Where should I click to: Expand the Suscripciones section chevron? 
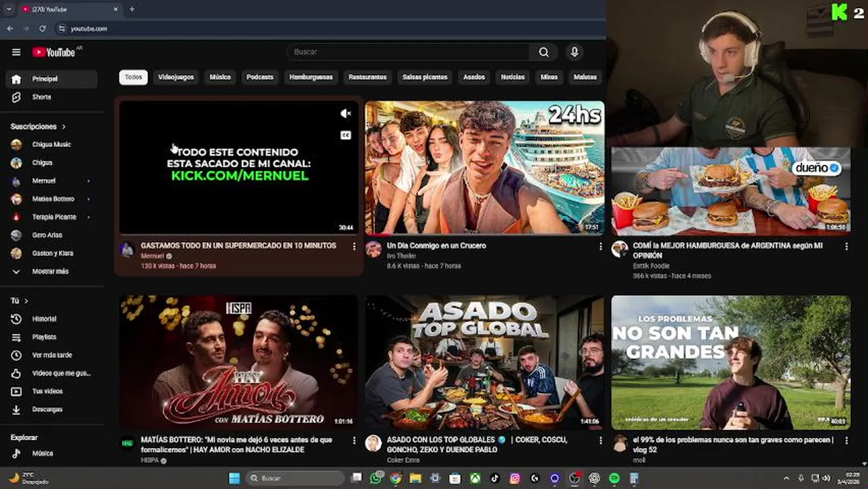64,127
